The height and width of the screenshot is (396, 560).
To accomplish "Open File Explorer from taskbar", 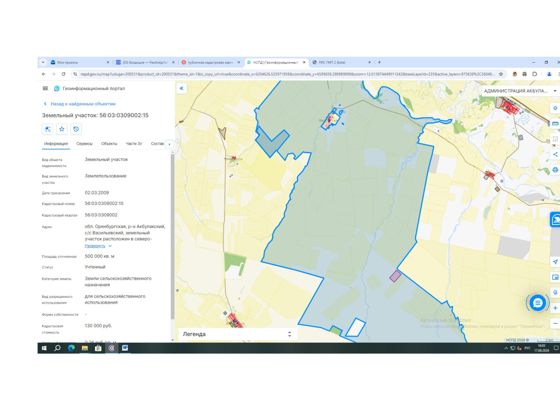I will (x=85, y=348).
